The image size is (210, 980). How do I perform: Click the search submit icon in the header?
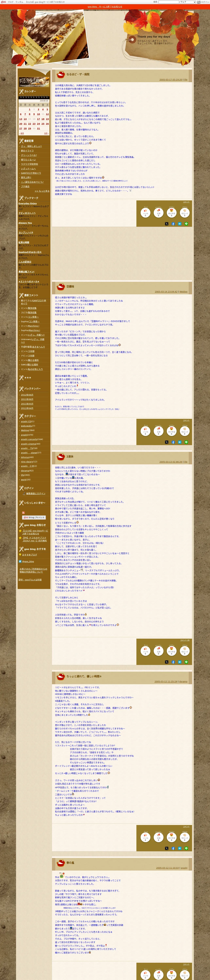pos(199,2)
